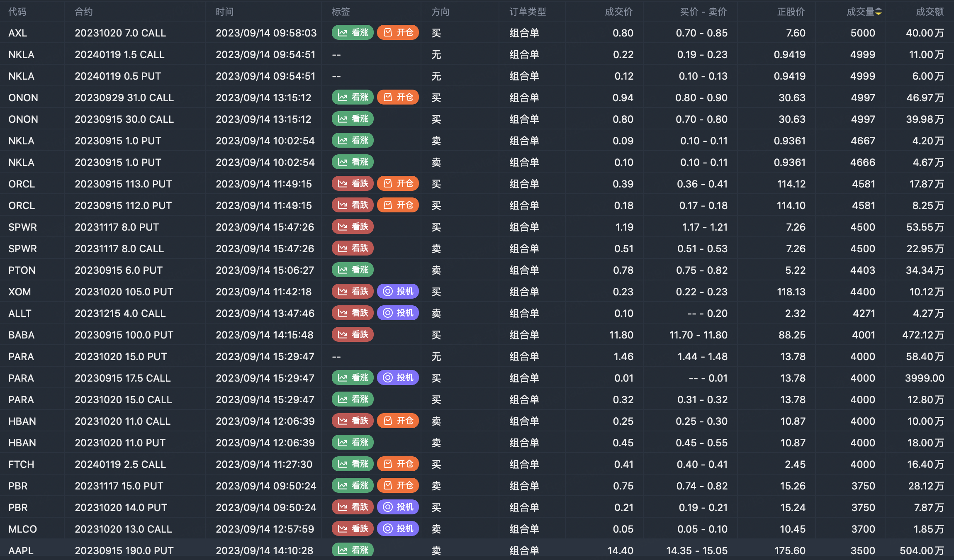
Task: Click the 投机 tag on XOM row
Action: click(x=398, y=291)
